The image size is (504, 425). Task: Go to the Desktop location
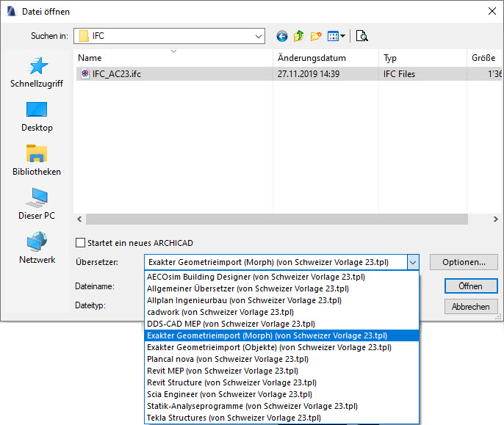click(37, 117)
